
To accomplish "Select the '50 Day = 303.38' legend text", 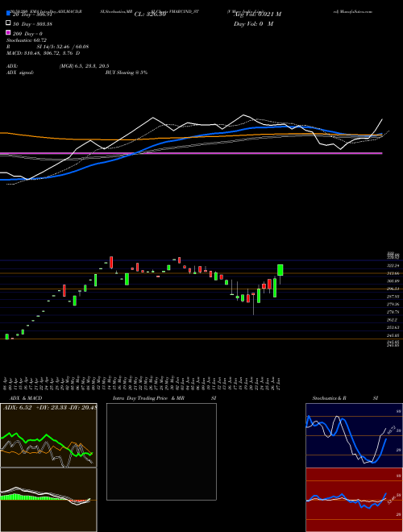I will [x=32, y=23].
